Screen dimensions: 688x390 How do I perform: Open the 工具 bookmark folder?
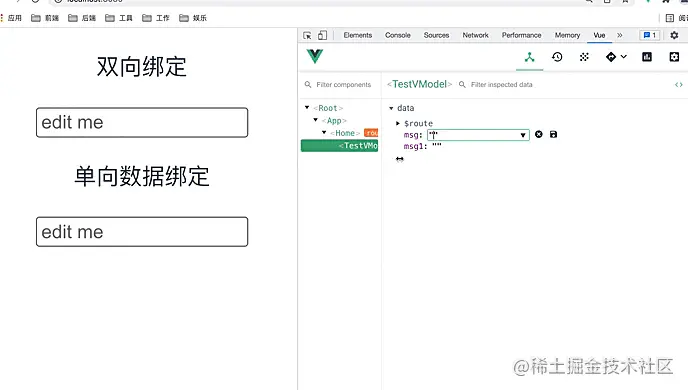119,18
